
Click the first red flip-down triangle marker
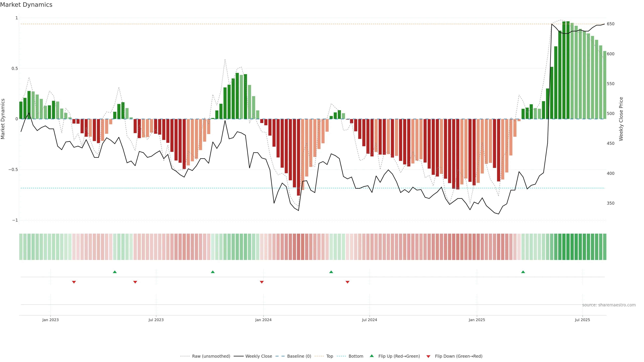click(74, 282)
